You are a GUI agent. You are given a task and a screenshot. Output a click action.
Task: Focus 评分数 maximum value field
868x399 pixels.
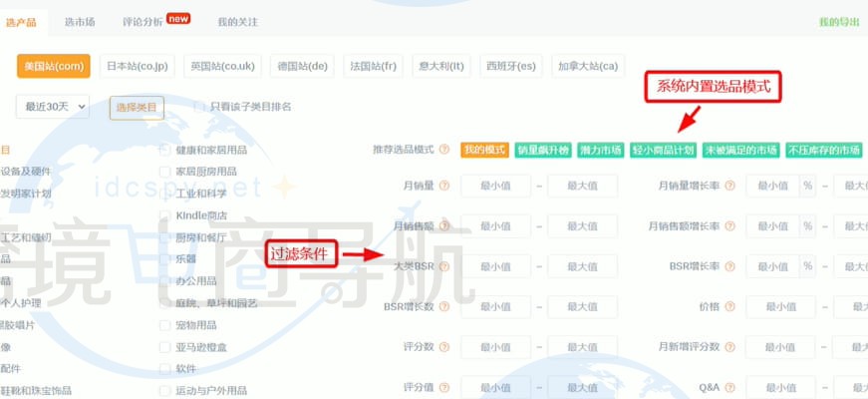(582, 347)
